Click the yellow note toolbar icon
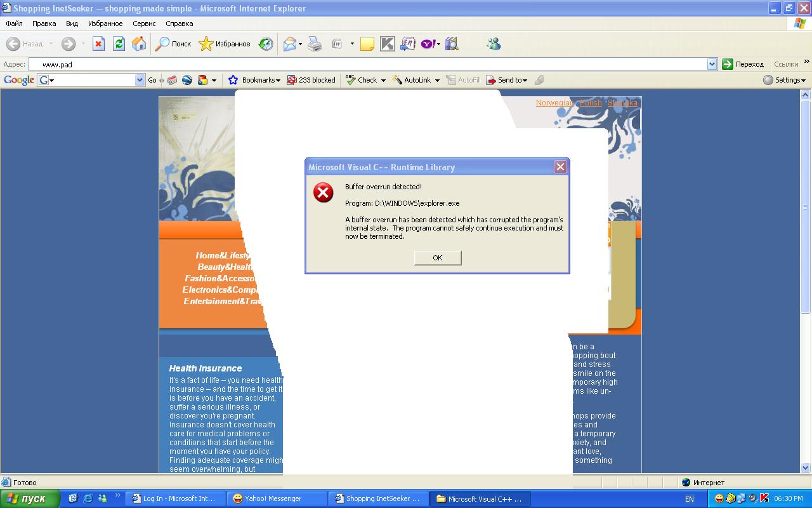The height and width of the screenshot is (508, 812). (367, 44)
